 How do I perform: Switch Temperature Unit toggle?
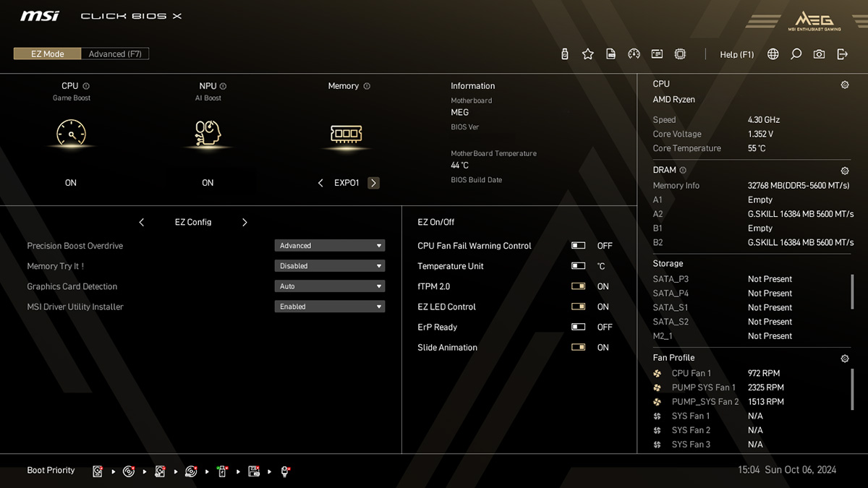(x=578, y=265)
